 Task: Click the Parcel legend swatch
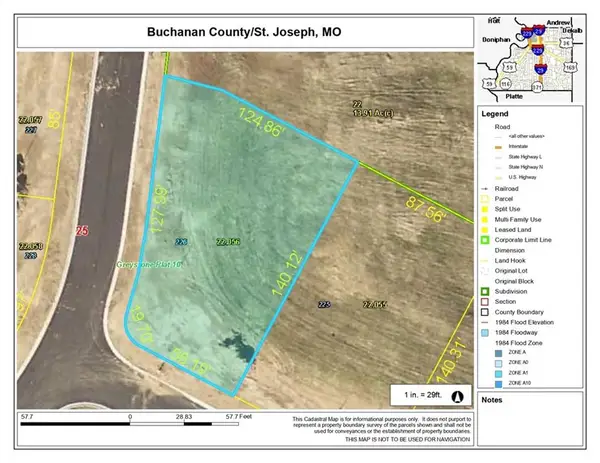click(x=485, y=199)
